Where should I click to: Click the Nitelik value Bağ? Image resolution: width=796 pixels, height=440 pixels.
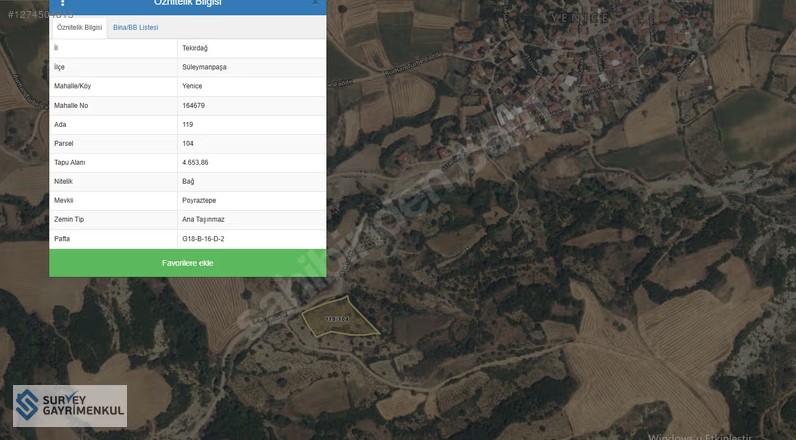point(188,181)
